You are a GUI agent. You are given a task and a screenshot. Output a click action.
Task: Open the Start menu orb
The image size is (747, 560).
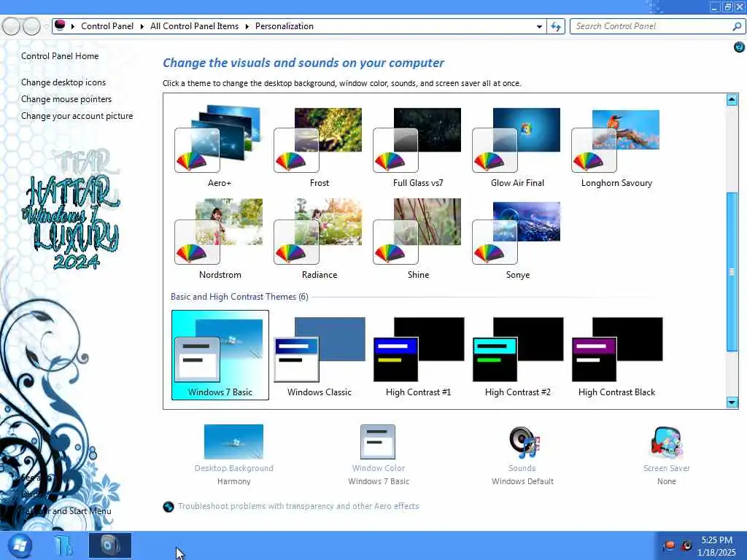tap(20, 545)
